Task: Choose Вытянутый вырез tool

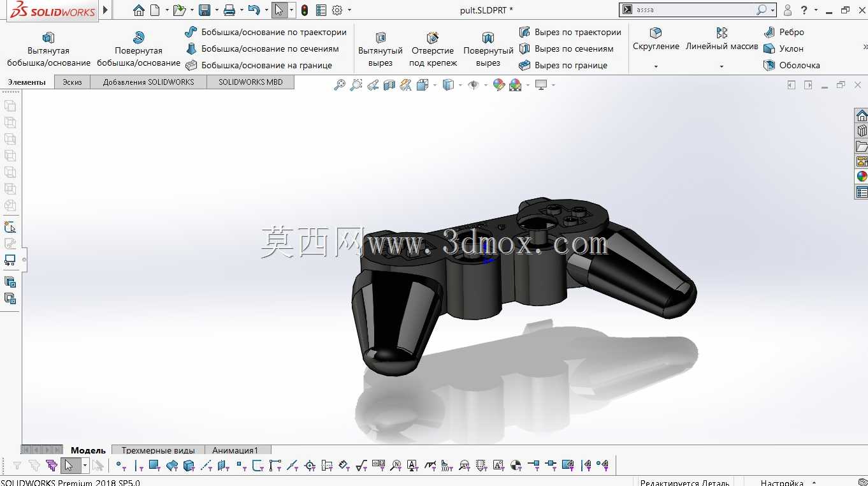Action: [x=380, y=49]
